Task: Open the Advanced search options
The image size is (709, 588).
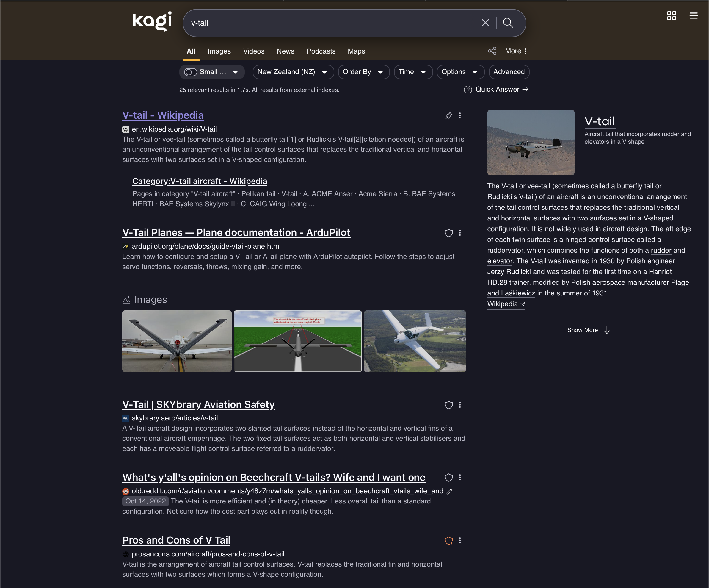Action: point(509,72)
